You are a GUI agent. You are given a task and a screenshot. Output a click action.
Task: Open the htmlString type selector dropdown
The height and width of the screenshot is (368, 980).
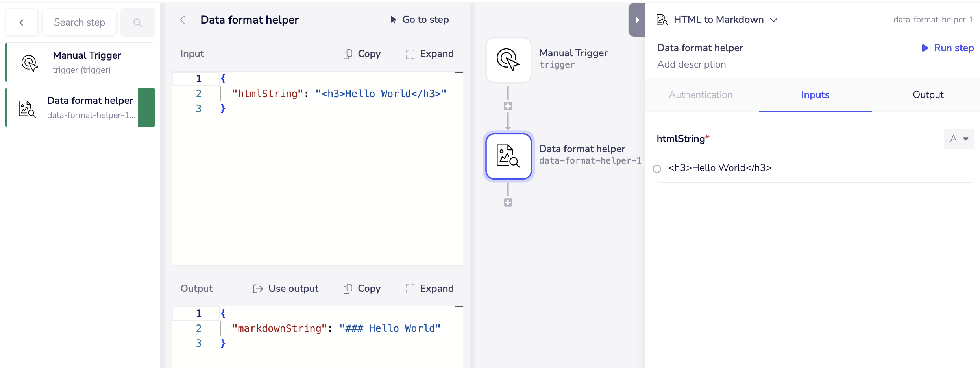[959, 139]
